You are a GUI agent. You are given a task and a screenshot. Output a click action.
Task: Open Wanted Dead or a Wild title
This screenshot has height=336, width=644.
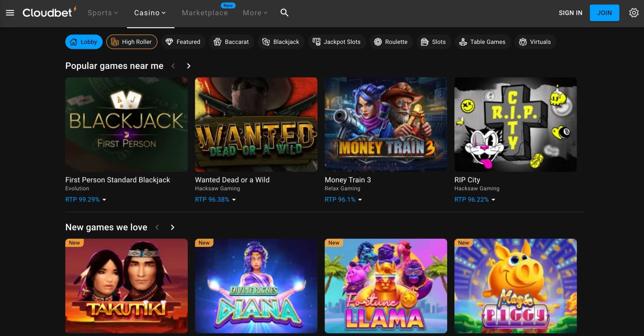(x=232, y=180)
